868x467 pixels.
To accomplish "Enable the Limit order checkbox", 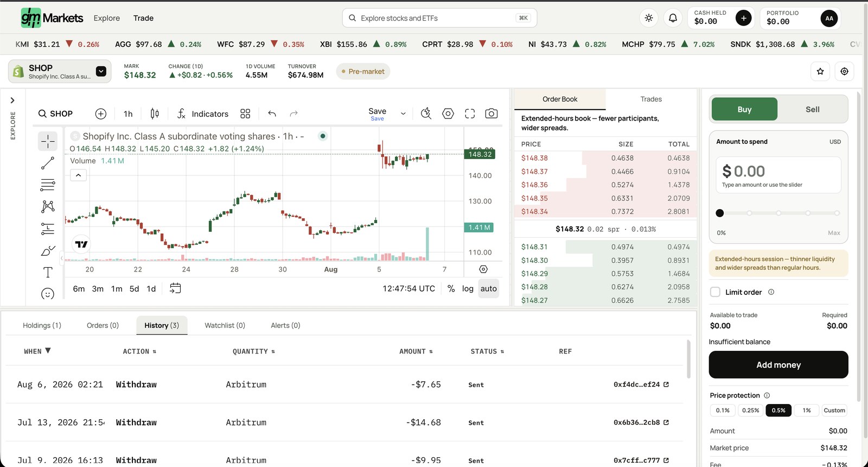I will click(716, 292).
